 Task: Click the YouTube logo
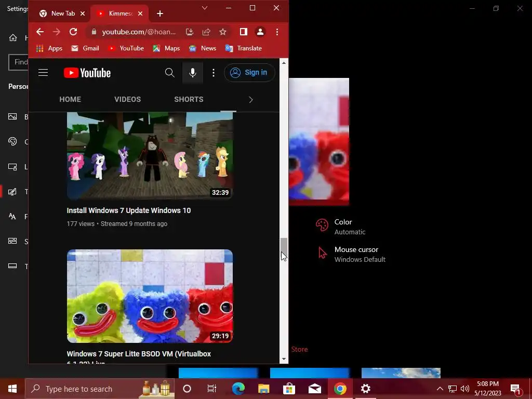click(87, 73)
